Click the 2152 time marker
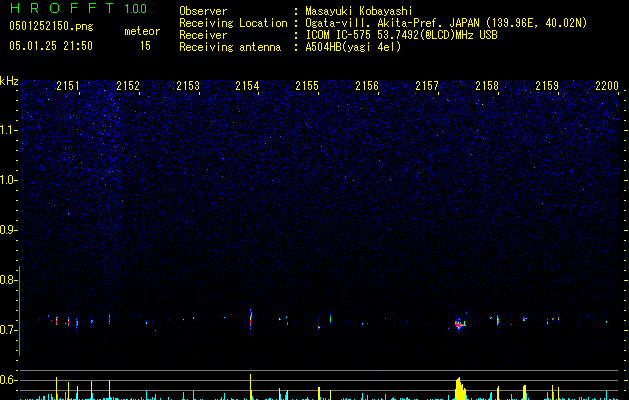629x400 pixels. point(128,86)
